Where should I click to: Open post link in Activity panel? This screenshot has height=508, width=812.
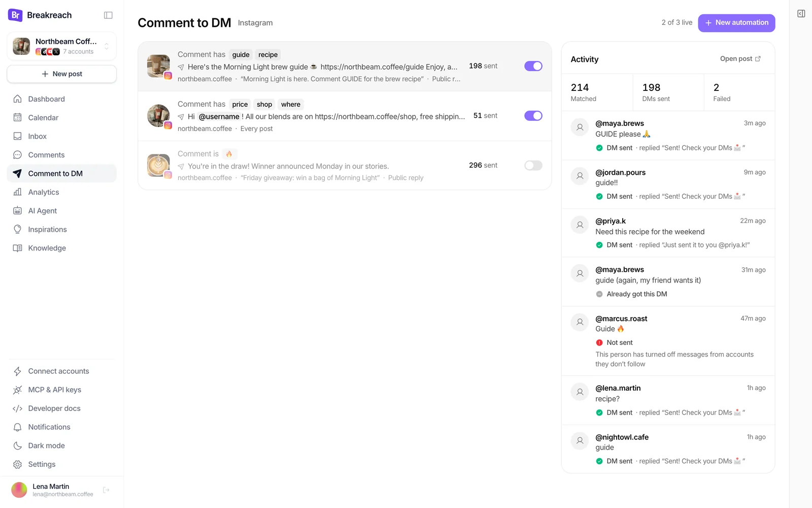coord(740,59)
